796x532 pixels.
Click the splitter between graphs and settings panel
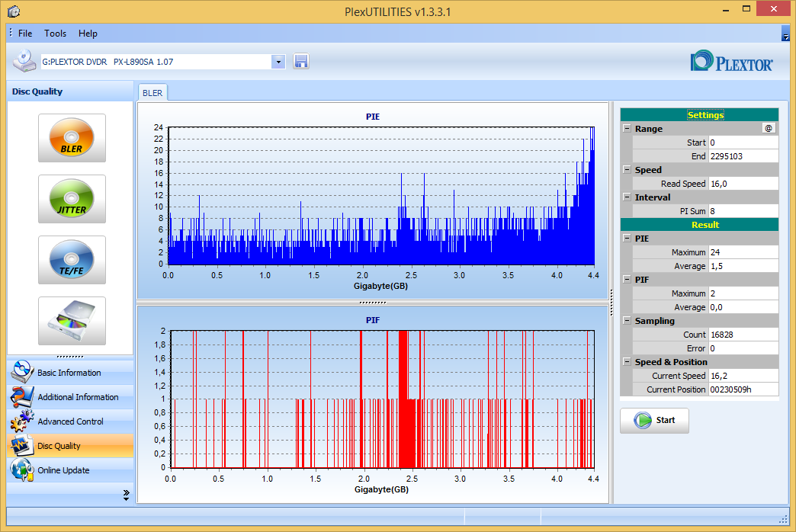pos(611,303)
